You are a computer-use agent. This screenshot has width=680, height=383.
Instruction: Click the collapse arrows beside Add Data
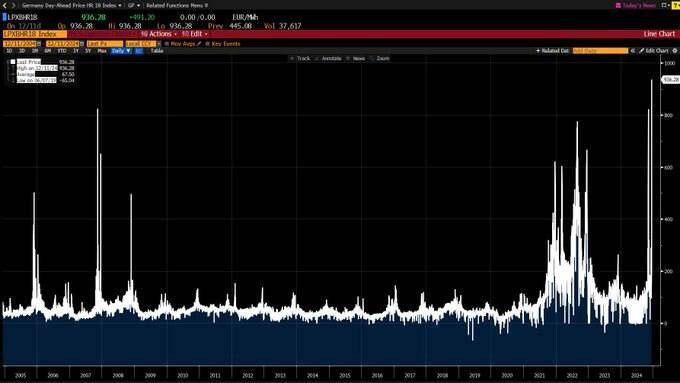pos(633,51)
